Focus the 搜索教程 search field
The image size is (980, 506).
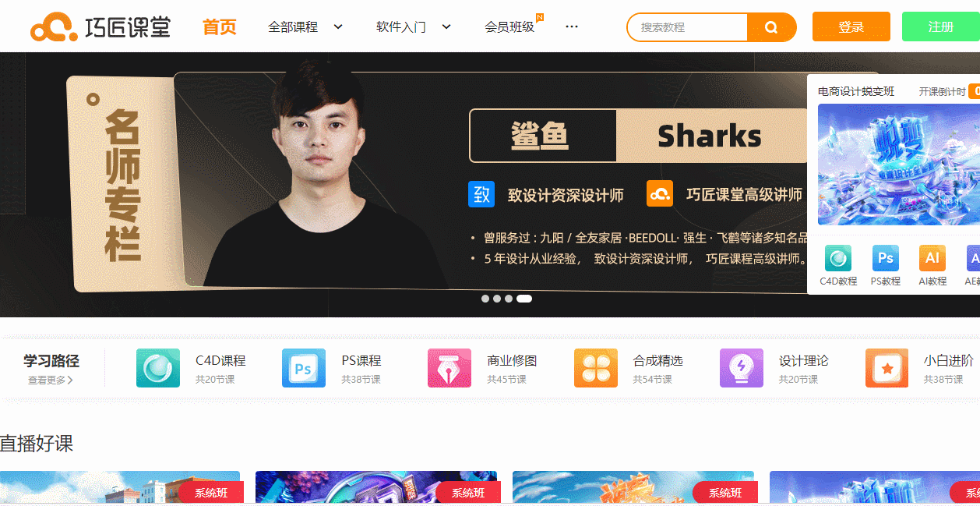(688, 27)
